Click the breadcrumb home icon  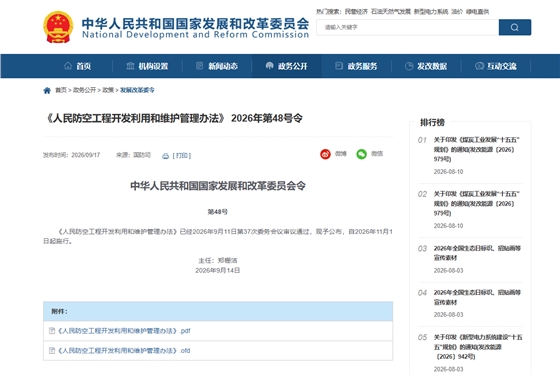[47, 90]
